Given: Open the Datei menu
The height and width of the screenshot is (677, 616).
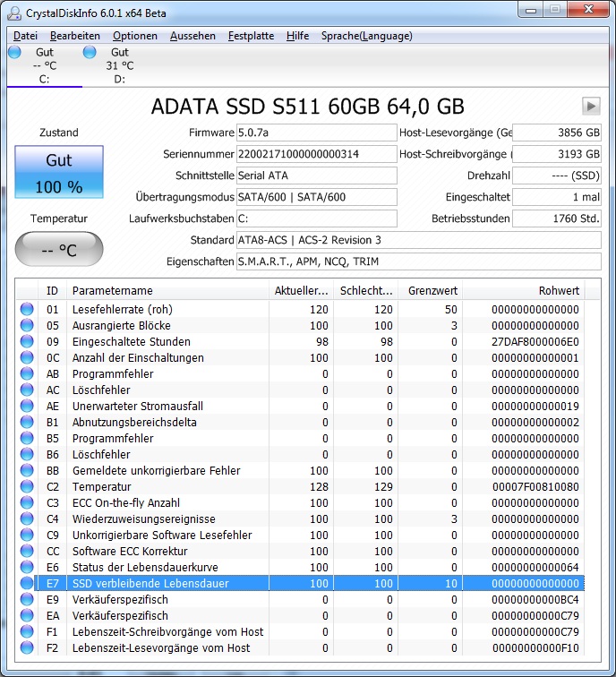Looking at the screenshot, I should pyautogui.click(x=25, y=36).
